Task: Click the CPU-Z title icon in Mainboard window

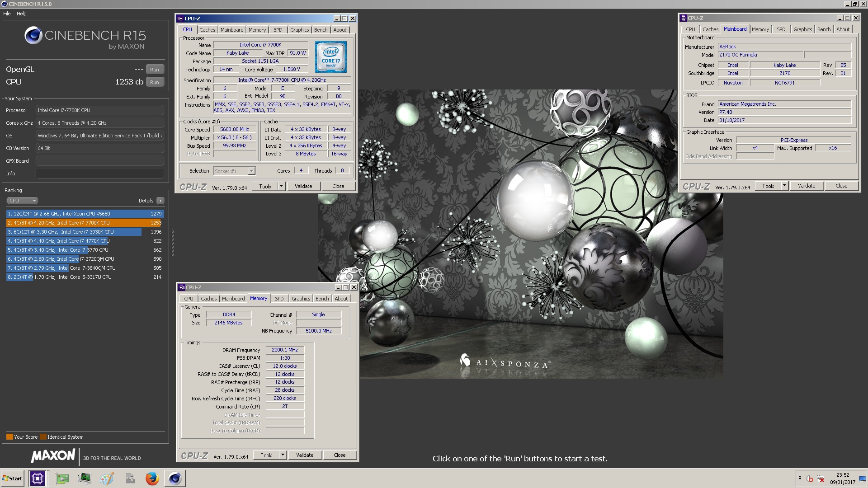Action: click(x=684, y=18)
